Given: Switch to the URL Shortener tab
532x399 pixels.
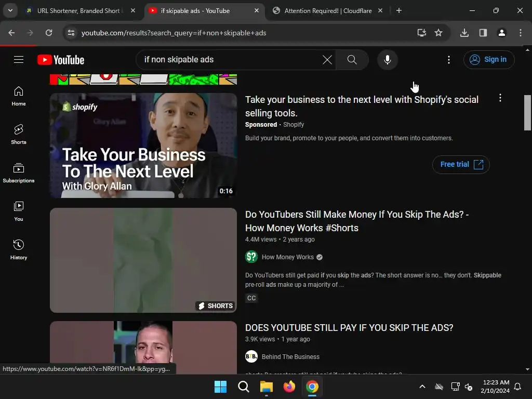Looking at the screenshot, I should click(x=79, y=11).
